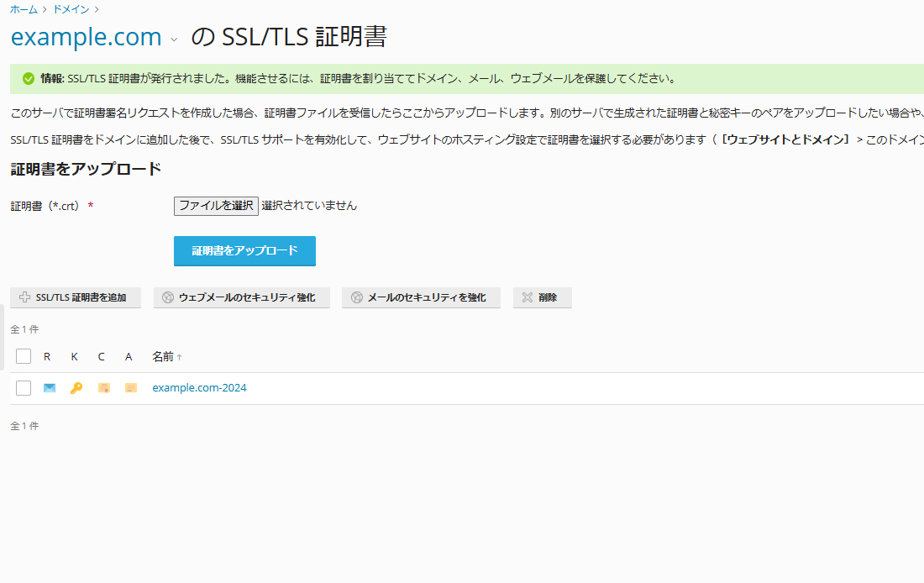Click the green success checkmark icon

coord(29,79)
